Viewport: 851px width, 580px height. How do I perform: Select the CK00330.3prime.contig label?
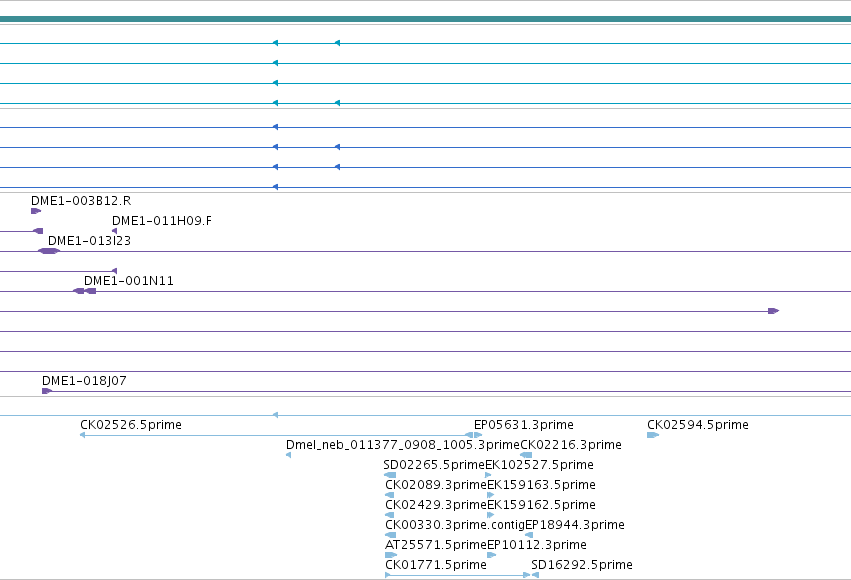point(455,525)
